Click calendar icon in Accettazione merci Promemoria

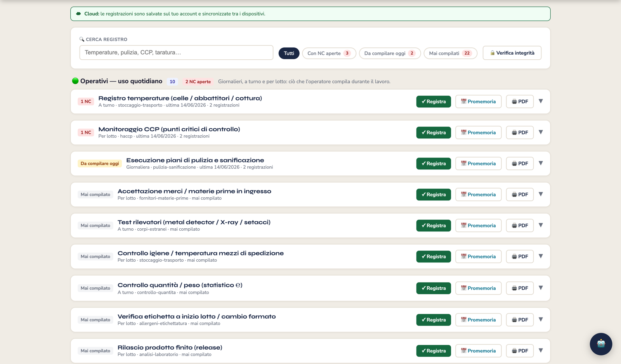pyautogui.click(x=463, y=195)
